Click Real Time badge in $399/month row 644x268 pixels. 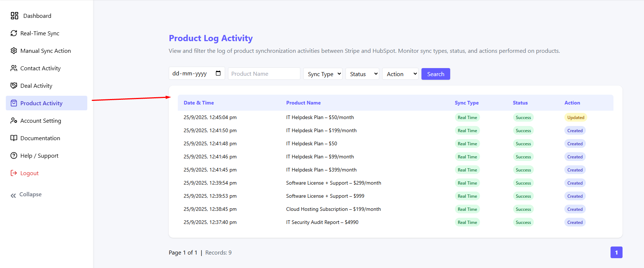point(467,170)
